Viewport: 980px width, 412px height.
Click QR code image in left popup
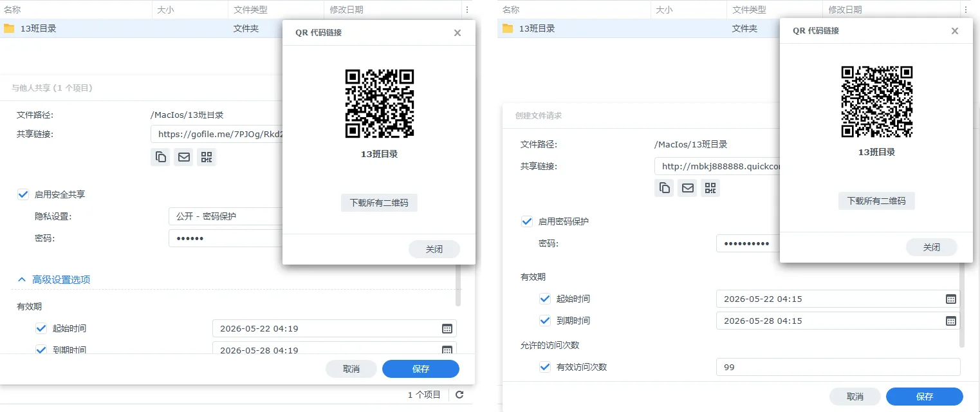click(380, 104)
